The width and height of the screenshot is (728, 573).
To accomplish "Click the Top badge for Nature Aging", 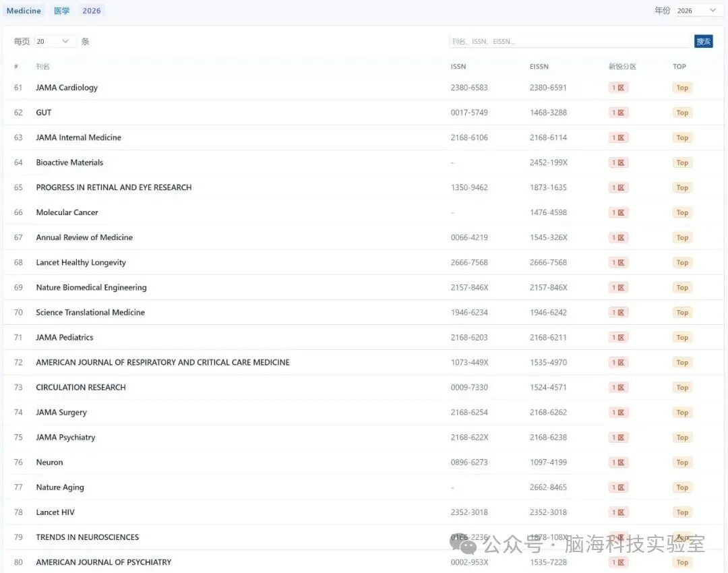I will pos(682,487).
